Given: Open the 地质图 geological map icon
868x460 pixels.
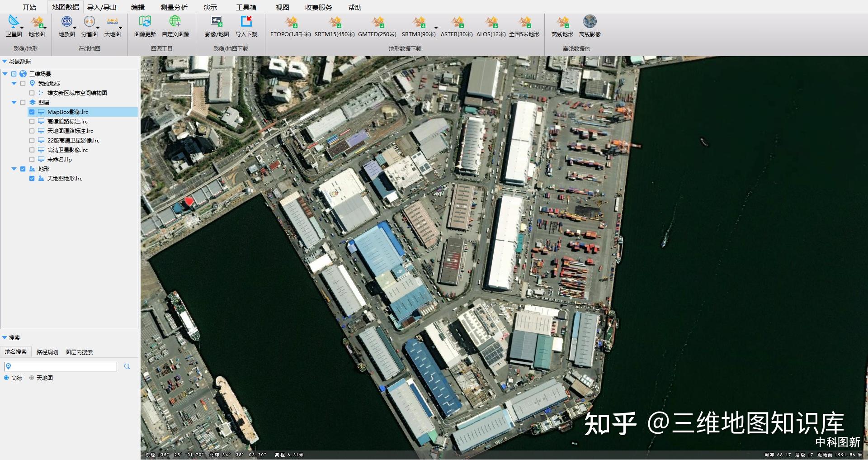Looking at the screenshot, I should point(66,22).
